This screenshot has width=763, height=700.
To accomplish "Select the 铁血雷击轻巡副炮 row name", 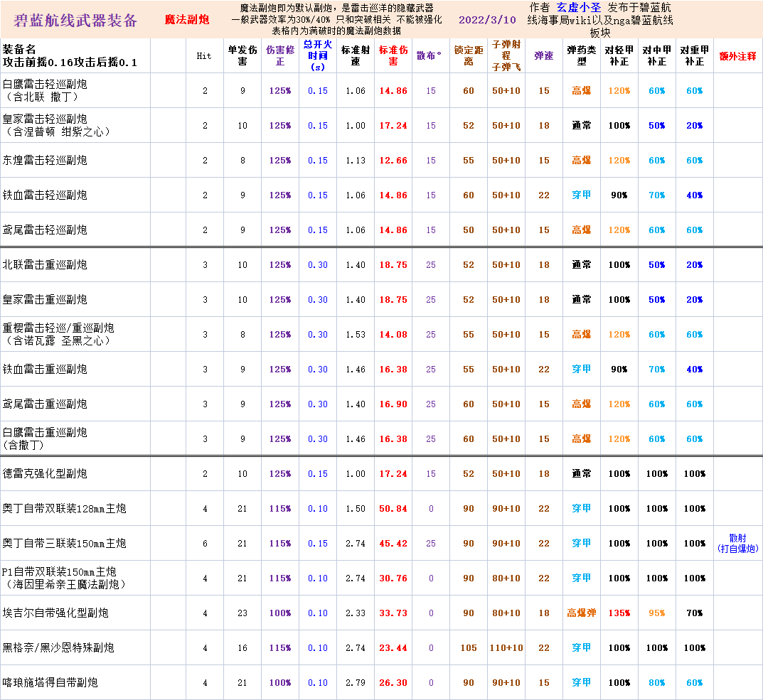I will click(x=45, y=195).
